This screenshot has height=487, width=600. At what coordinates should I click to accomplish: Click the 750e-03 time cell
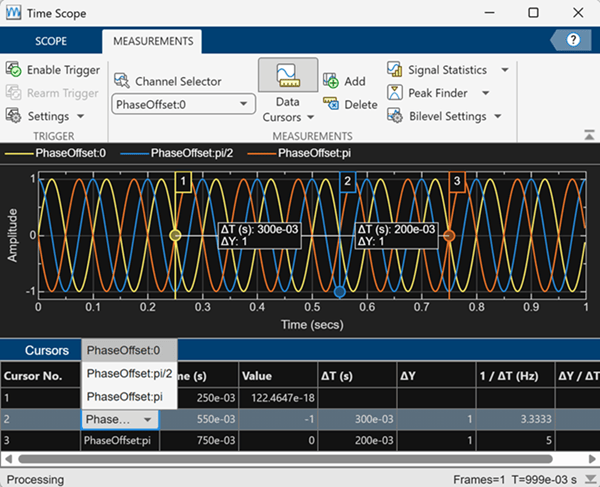[199, 440]
